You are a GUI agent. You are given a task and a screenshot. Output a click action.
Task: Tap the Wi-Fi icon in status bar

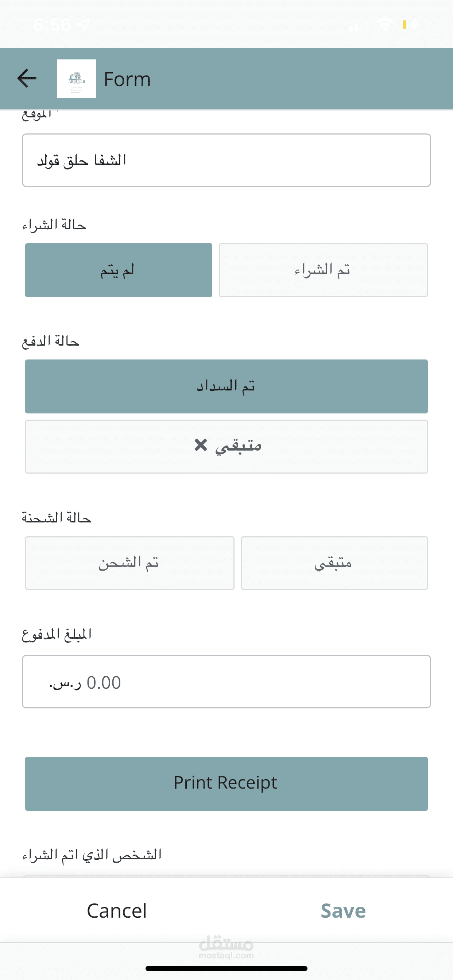click(x=384, y=25)
